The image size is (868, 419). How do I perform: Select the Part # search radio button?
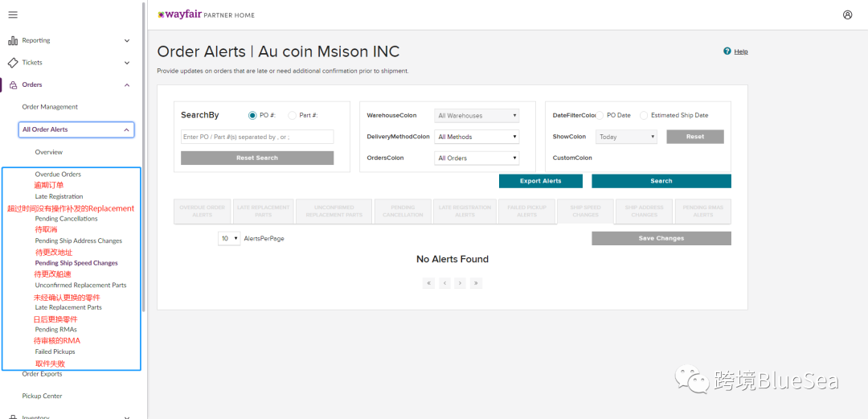click(293, 115)
